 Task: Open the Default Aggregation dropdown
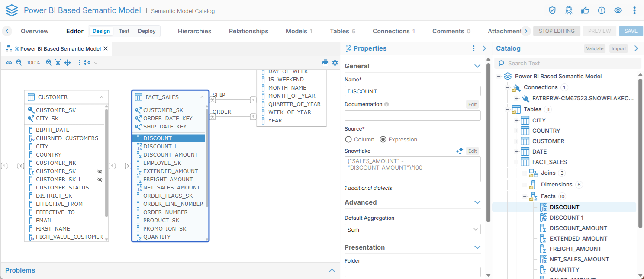[412, 230]
